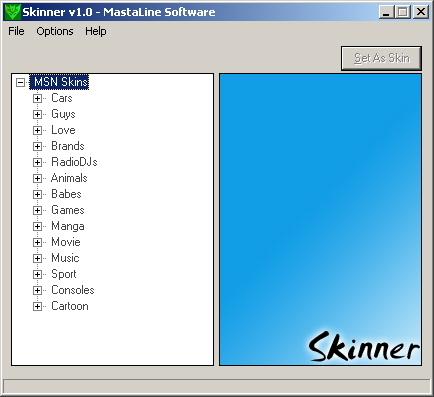Select the Brands tree item
434x397 pixels.
(x=68, y=146)
